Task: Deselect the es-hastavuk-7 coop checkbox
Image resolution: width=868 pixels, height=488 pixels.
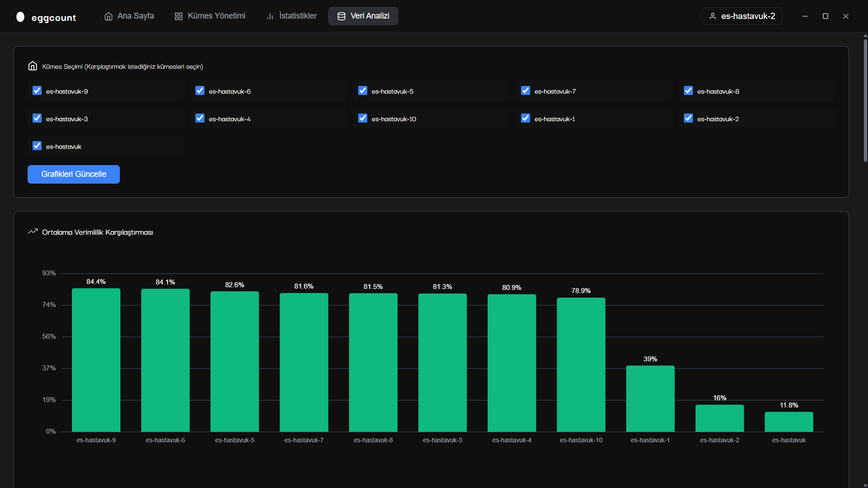Action: [526, 91]
